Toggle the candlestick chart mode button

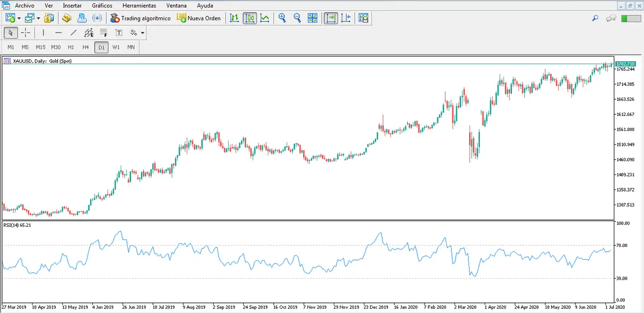[x=250, y=18]
